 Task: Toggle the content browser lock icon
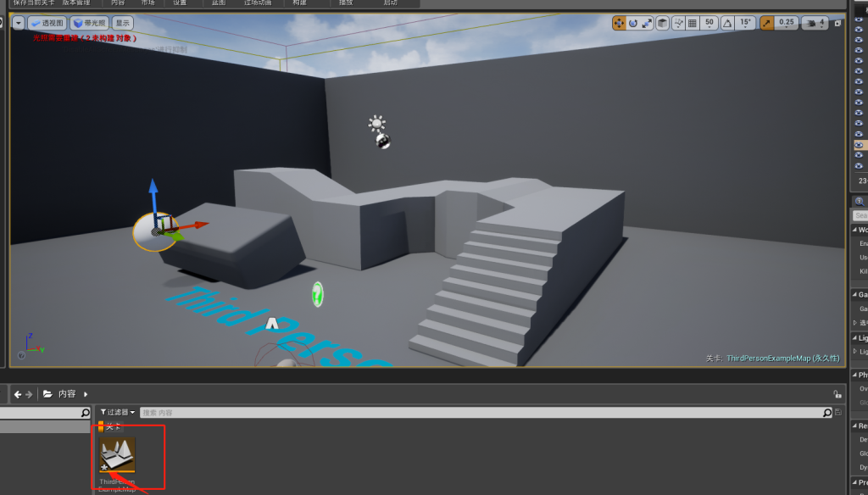(x=837, y=394)
